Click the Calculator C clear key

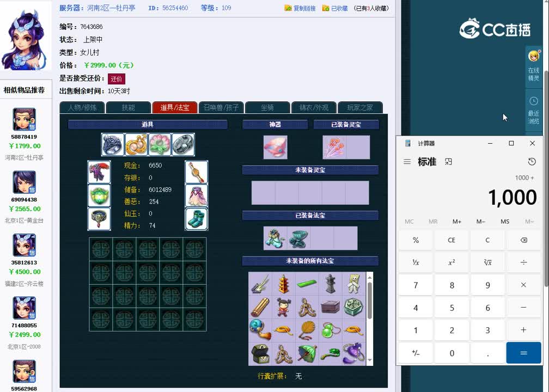click(487, 240)
